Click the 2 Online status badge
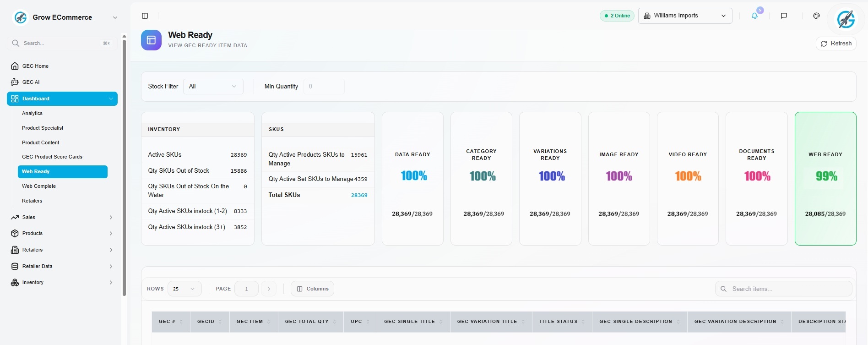This screenshot has width=868, height=345. point(617,16)
